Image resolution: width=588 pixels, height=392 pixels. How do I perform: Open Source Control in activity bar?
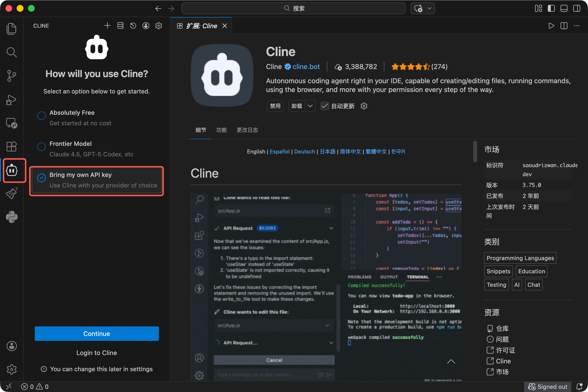pos(12,76)
